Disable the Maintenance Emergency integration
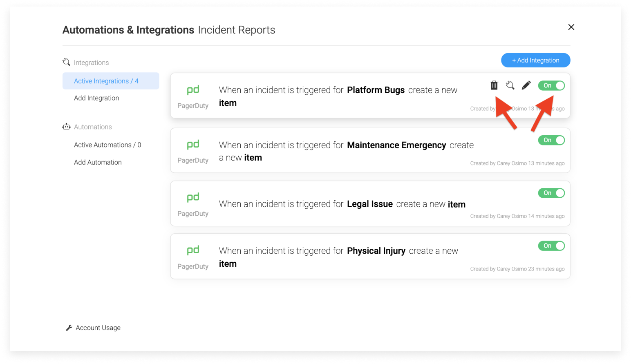The image size is (631, 364). 551,140
